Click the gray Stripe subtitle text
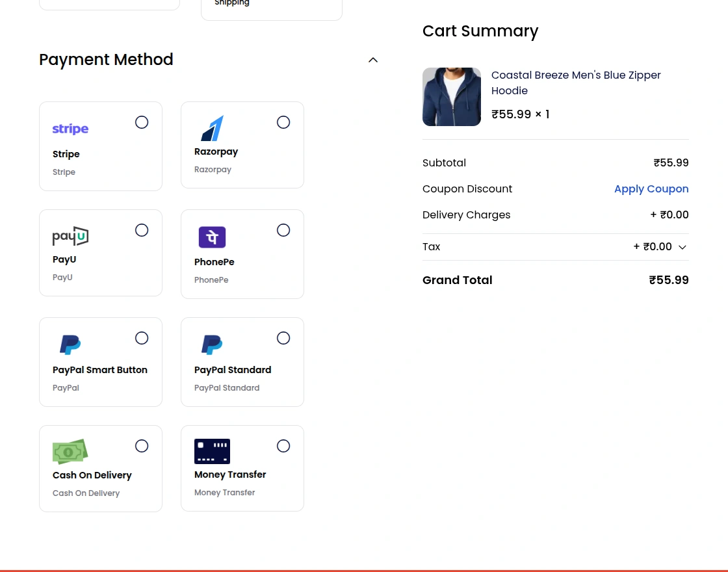The height and width of the screenshot is (572, 728). tap(64, 172)
